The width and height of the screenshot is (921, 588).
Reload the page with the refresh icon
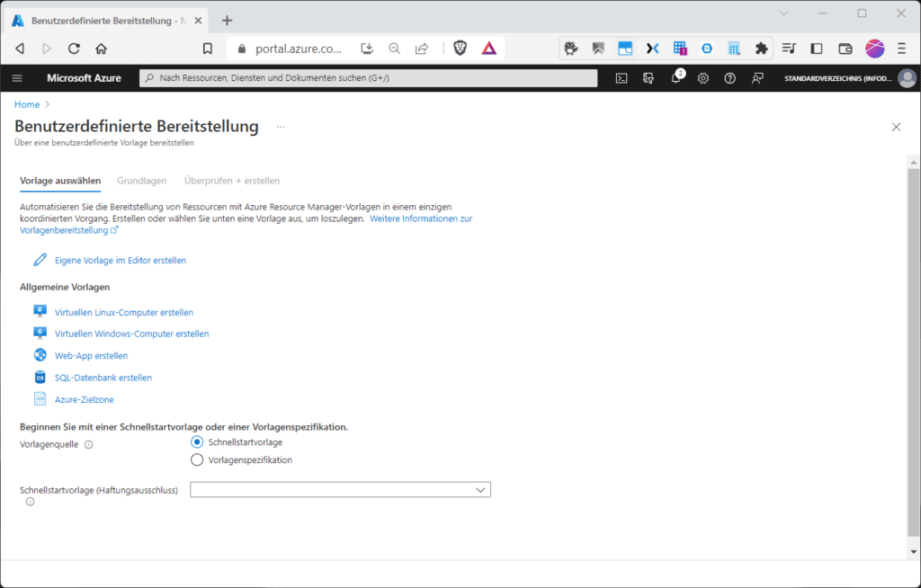click(x=74, y=49)
